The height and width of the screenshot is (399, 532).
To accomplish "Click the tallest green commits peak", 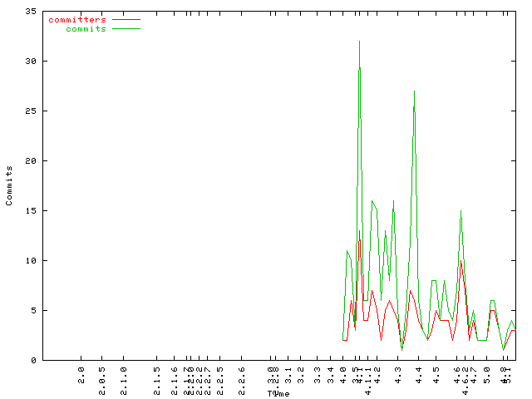I will pyautogui.click(x=359, y=42).
